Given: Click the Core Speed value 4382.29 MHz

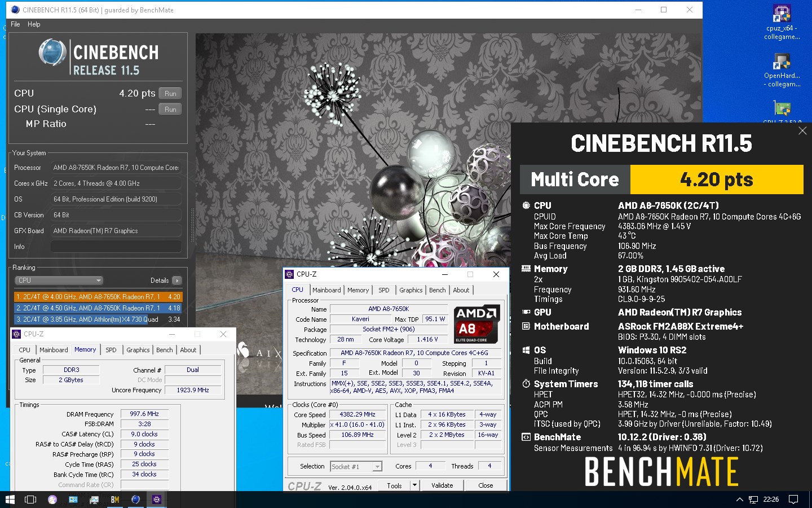Looking at the screenshot, I should coord(358,414).
